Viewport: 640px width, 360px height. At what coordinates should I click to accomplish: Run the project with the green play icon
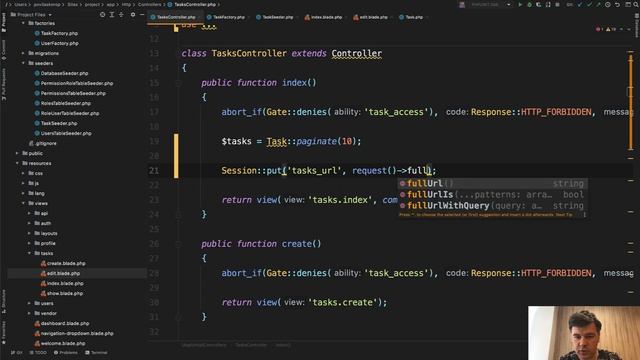click(520, 4)
